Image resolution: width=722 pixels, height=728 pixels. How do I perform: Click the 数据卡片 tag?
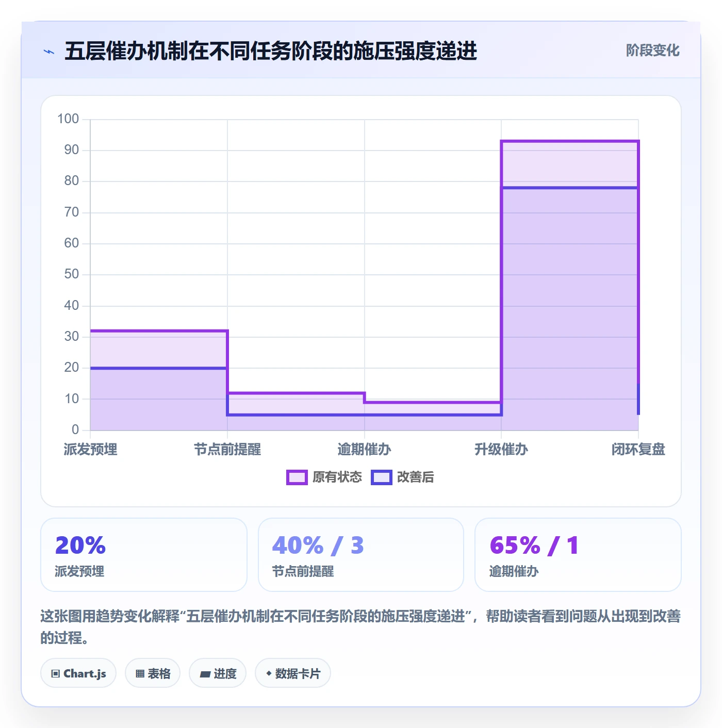(293, 673)
